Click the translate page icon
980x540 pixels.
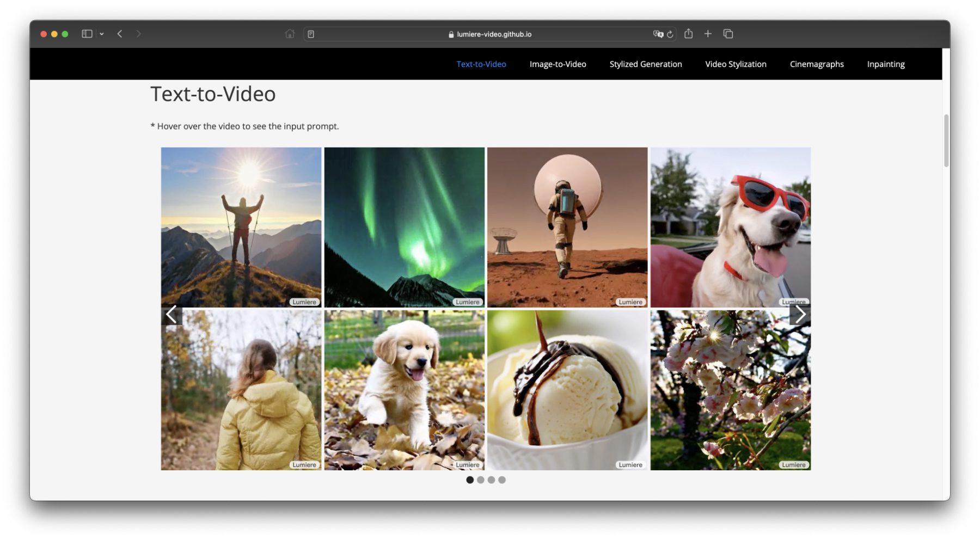[x=658, y=34]
